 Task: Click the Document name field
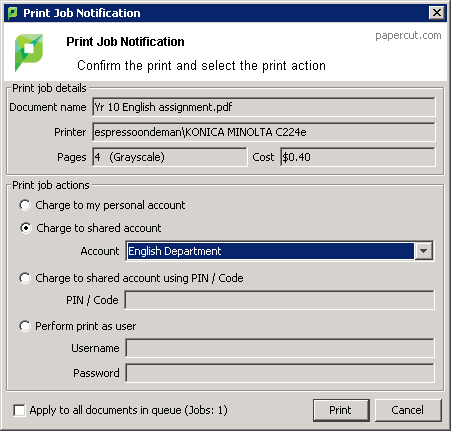coord(264,107)
